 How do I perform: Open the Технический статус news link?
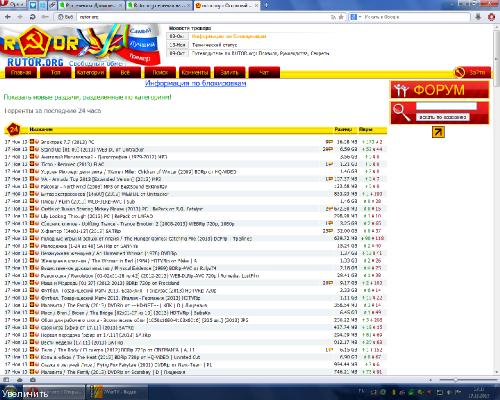click(x=214, y=45)
